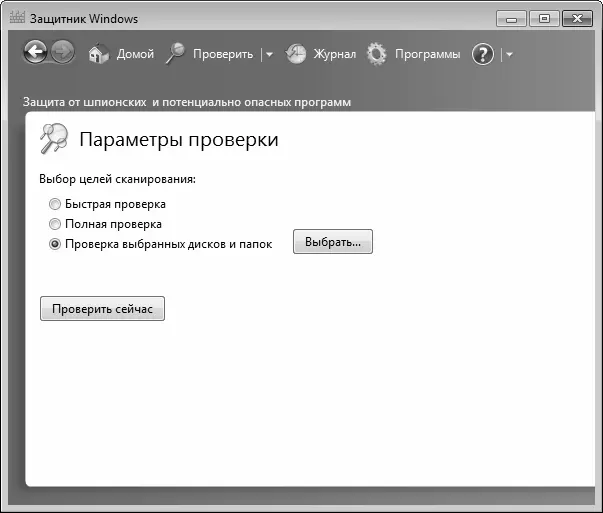The image size is (603, 513).
Task: Click the gear icon for Программы
Action: coord(377,55)
